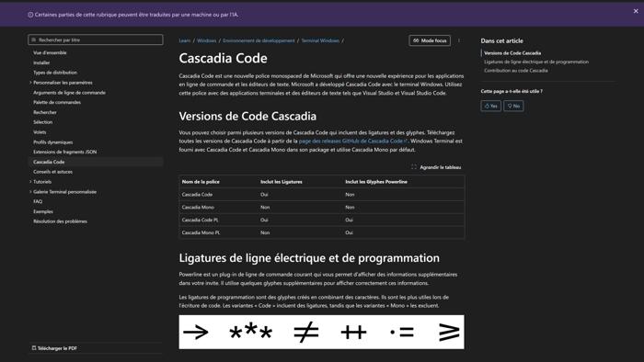Open 'Résolution des problèmes' page
The width and height of the screenshot is (644, 362).
coord(60,221)
